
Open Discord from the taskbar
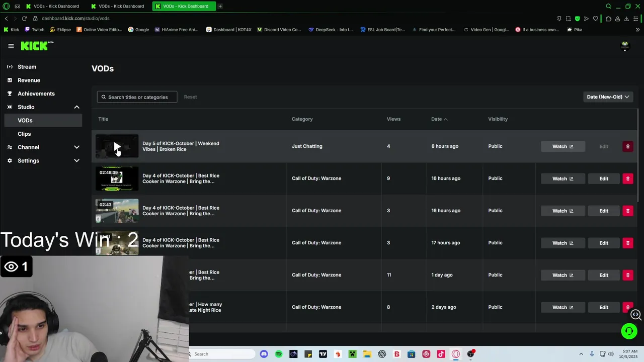(x=264, y=354)
